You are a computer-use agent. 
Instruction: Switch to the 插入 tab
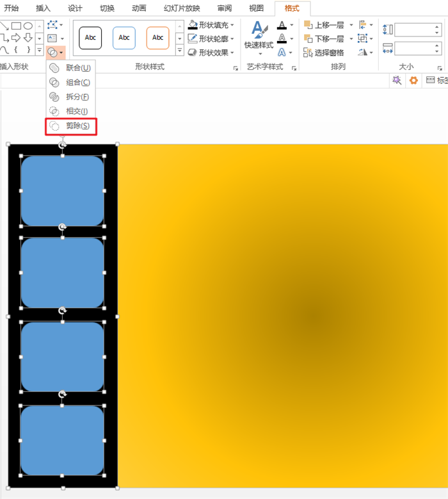[44, 8]
